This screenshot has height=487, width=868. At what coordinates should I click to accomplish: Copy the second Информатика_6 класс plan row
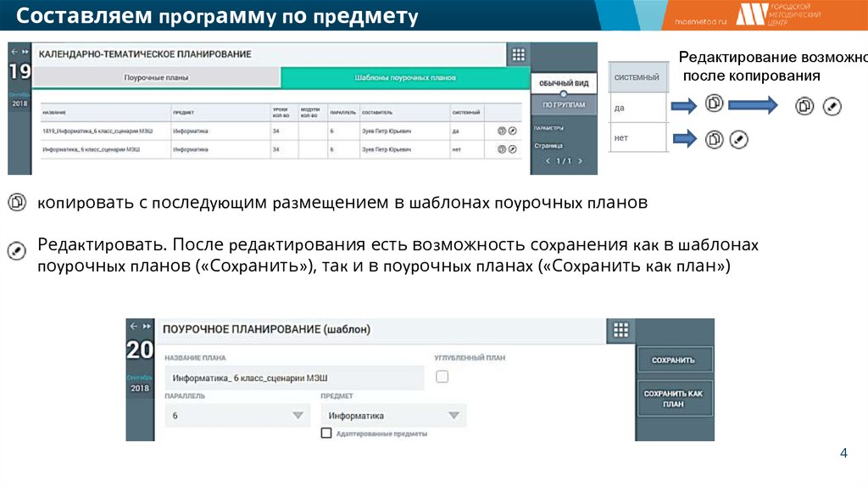[x=502, y=149]
